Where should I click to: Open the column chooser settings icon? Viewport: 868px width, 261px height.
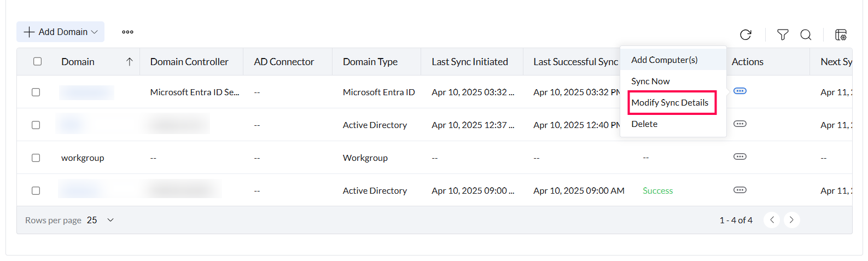(x=841, y=35)
